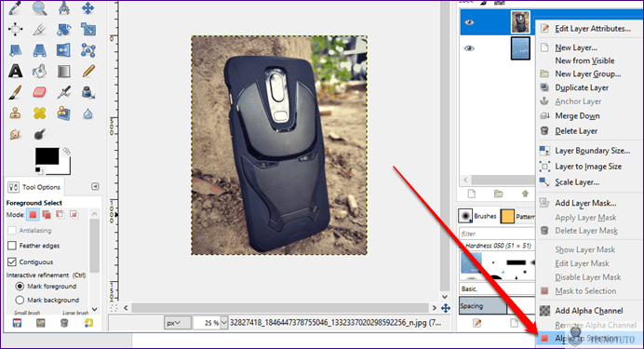Viewport: 644px width, 349px height.
Task: Select the Eraser tool
Action: click(39, 92)
